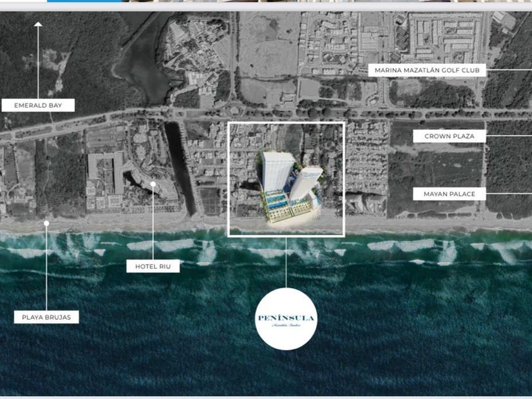Select the Marina Mazatlán Golf Club label
Image resolution: width=532 pixels, height=399 pixels.
tap(427, 70)
